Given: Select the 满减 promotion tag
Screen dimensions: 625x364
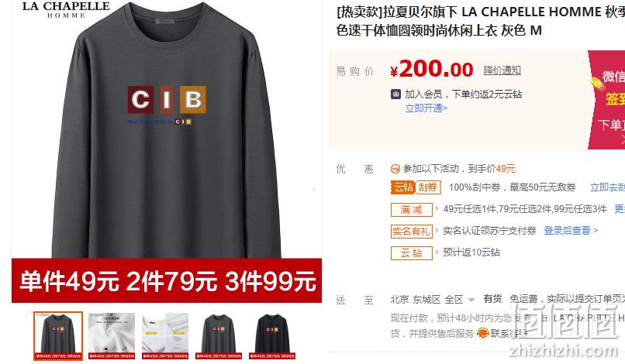Looking at the screenshot, I should [x=411, y=209].
